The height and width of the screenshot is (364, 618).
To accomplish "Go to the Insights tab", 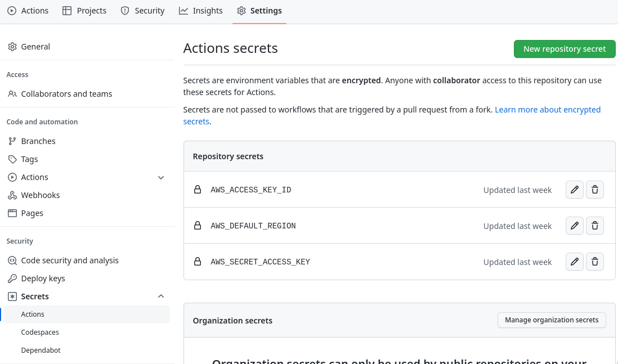I will 200,11.
